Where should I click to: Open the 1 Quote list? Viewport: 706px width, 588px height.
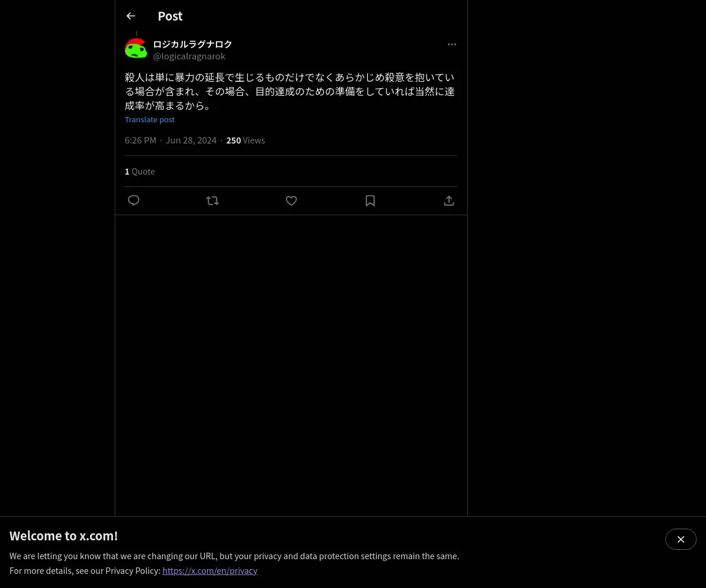click(140, 171)
